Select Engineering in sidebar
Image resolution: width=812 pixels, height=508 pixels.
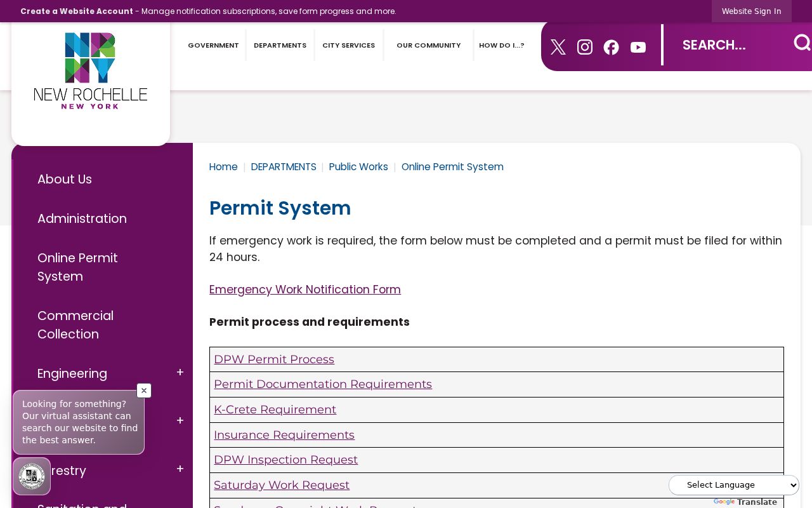pyautogui.click(x=72, y=373)
